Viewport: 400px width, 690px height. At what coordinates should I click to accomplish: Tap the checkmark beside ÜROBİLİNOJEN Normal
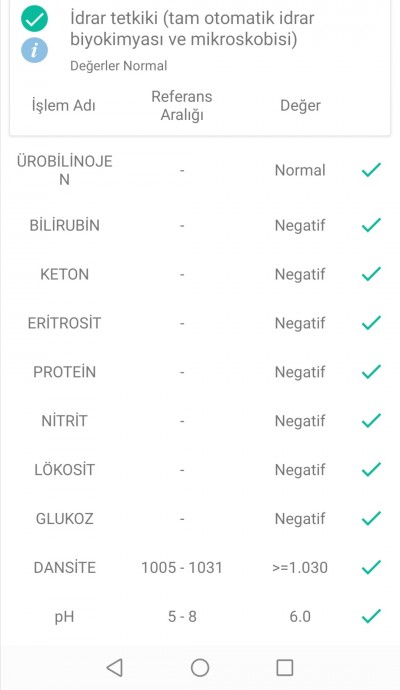(371, 170)
